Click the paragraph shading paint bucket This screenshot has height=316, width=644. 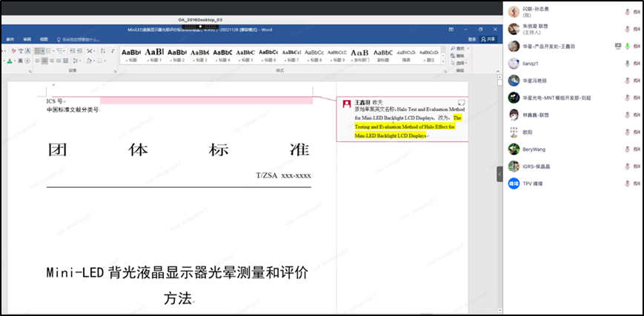[x=89, y=61]
